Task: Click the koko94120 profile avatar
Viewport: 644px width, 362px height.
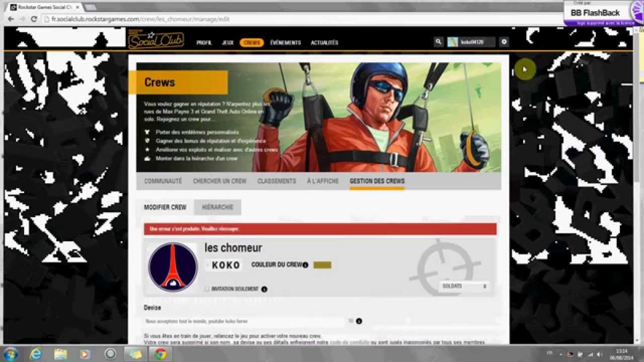Action: click(x=452, y=42)
